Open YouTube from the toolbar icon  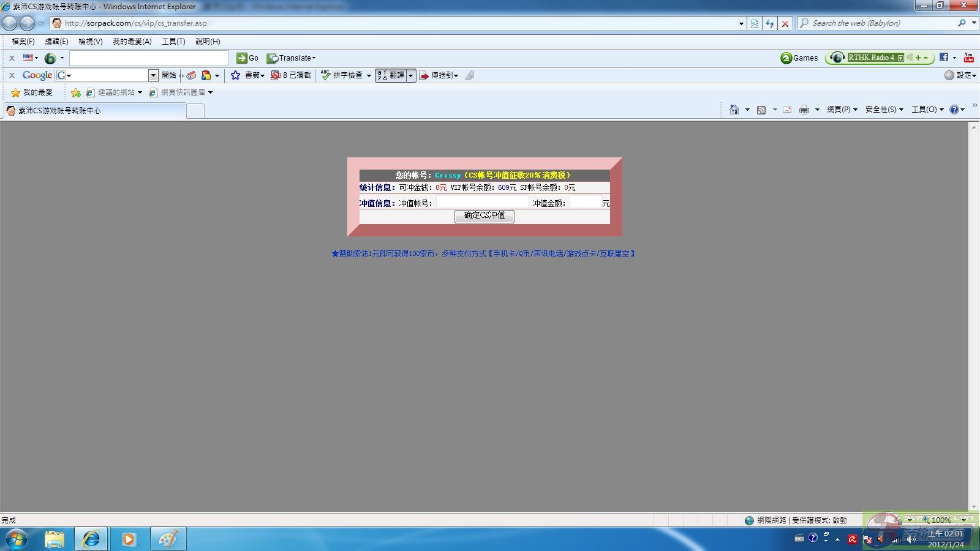pyautogui.click(x=968, y=58)
